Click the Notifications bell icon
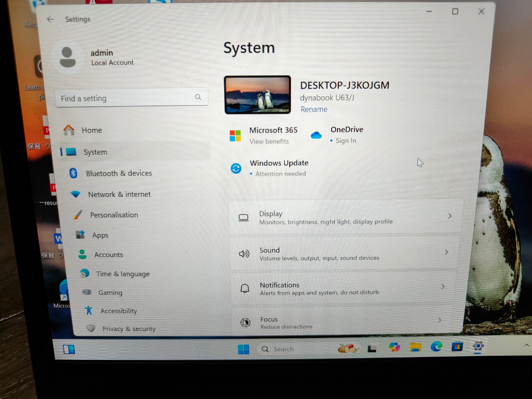The height and width of the screenshot is (399, 532). [245, 289]
